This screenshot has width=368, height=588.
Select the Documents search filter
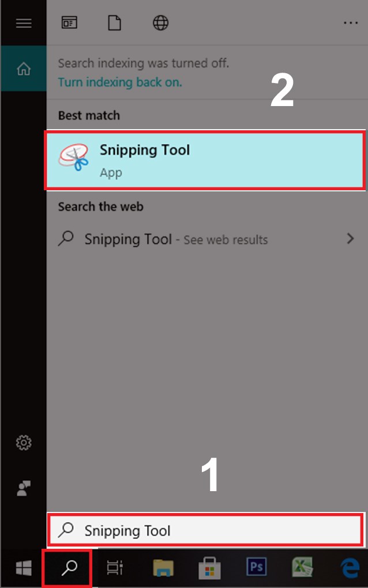tap(114, 22)
